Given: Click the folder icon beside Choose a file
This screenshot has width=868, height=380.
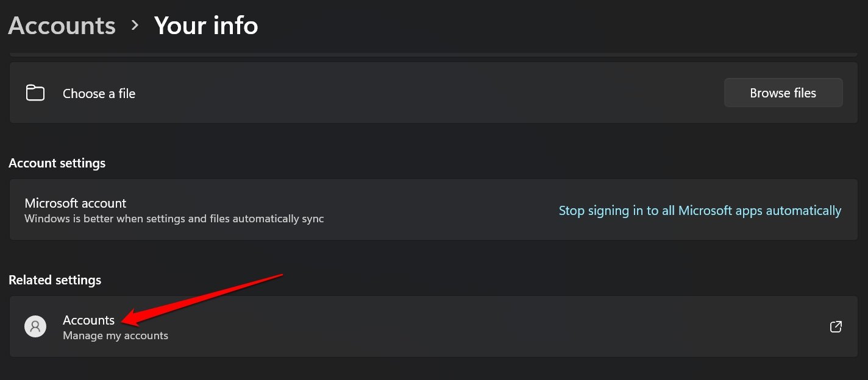Looking at the screenshot, I should click(35, 93).
